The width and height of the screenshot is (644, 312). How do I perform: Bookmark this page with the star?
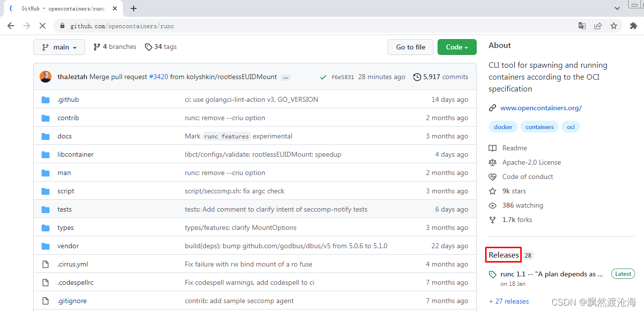[x=614, y=26]
